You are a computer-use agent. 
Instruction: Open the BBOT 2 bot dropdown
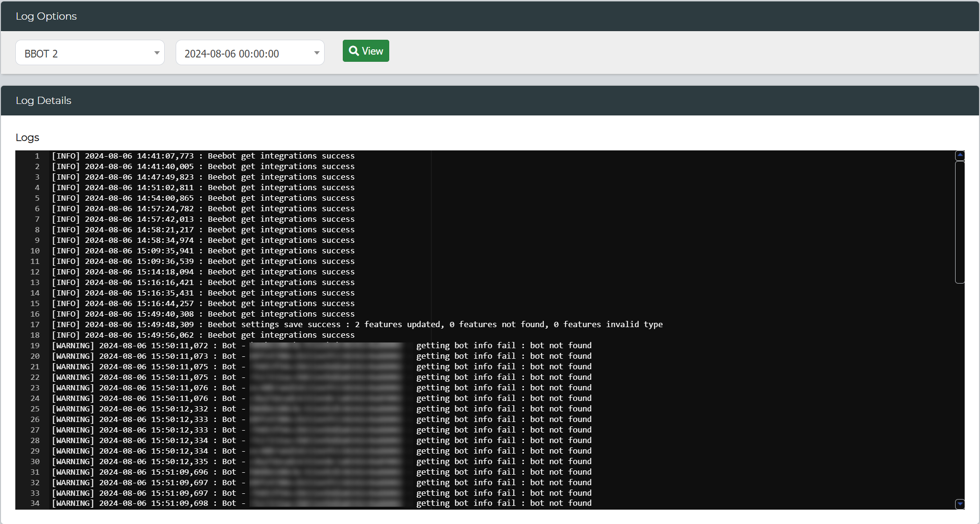[90, 53]
